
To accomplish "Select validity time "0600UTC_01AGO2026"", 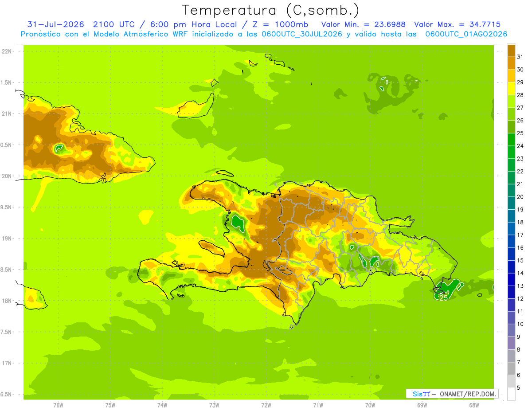I will point(466,34).
